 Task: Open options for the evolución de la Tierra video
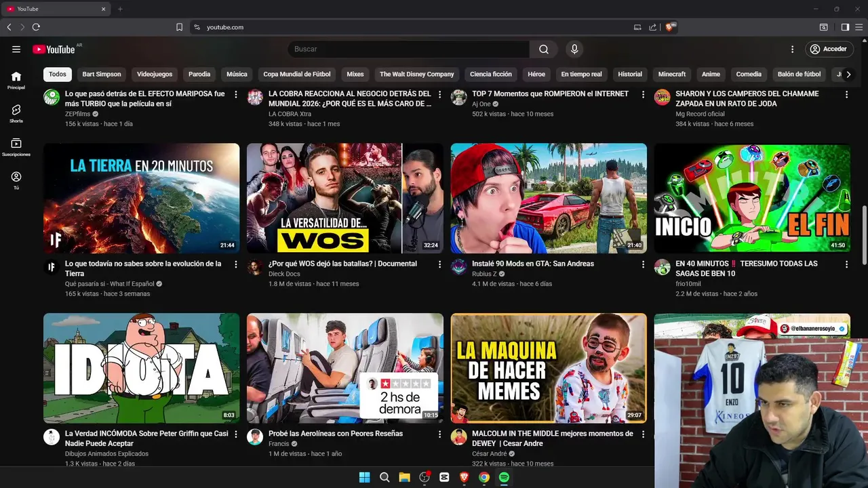coord(236,264)
